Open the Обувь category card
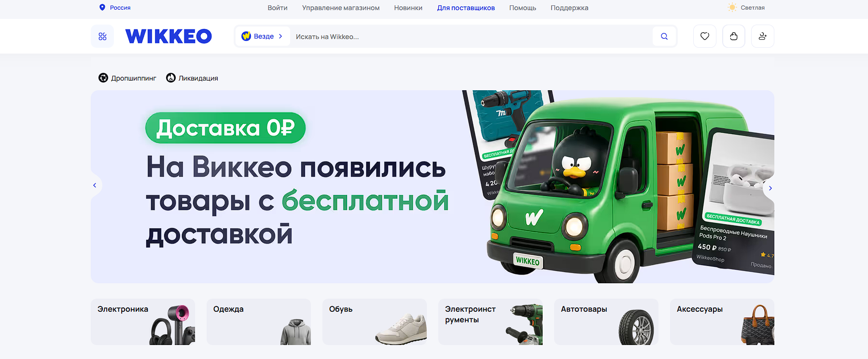Screen dimensions: 868x359 tap(375, 322)
